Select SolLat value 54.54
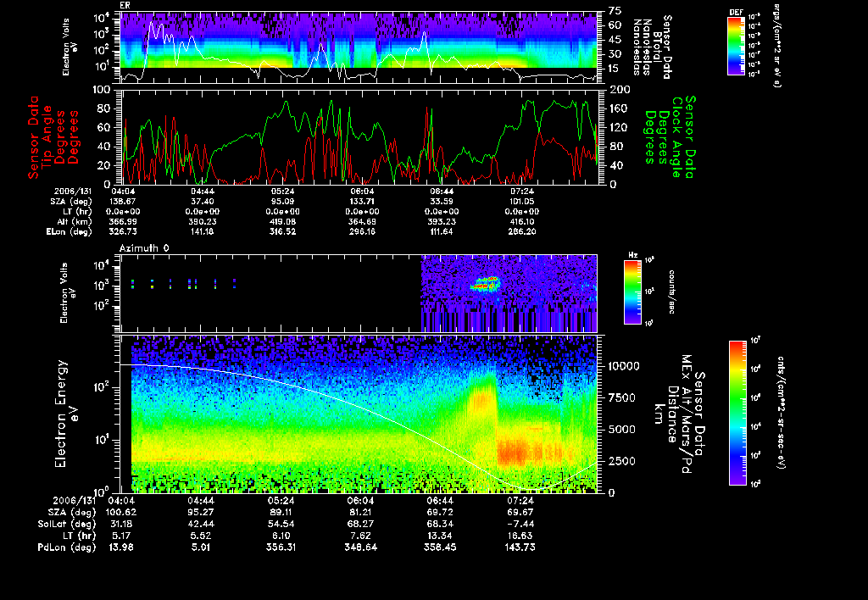The height and width of the screenshot is (600, 868). click(x=281, y=524)
